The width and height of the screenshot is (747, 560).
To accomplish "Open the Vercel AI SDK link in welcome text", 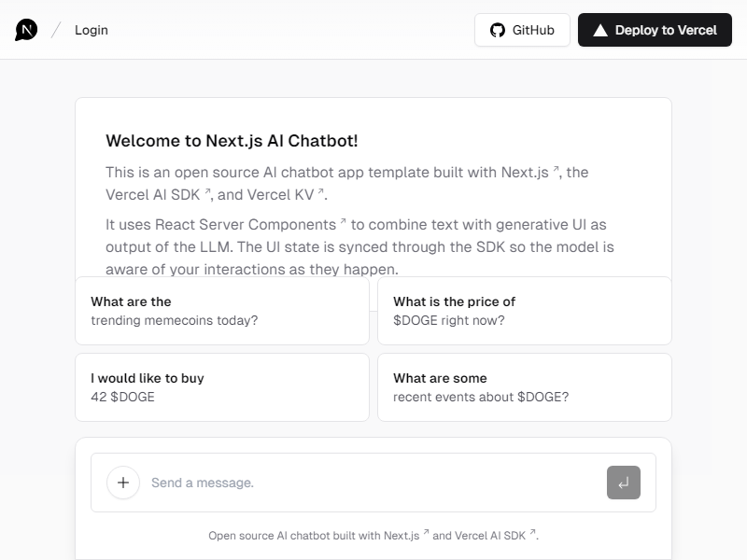I will (x=158, y=194).
